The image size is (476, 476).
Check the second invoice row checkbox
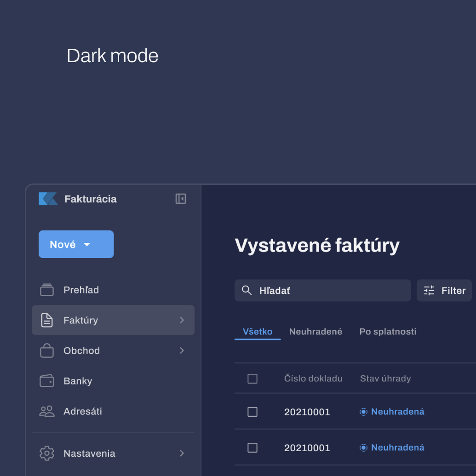pos(252,447)
